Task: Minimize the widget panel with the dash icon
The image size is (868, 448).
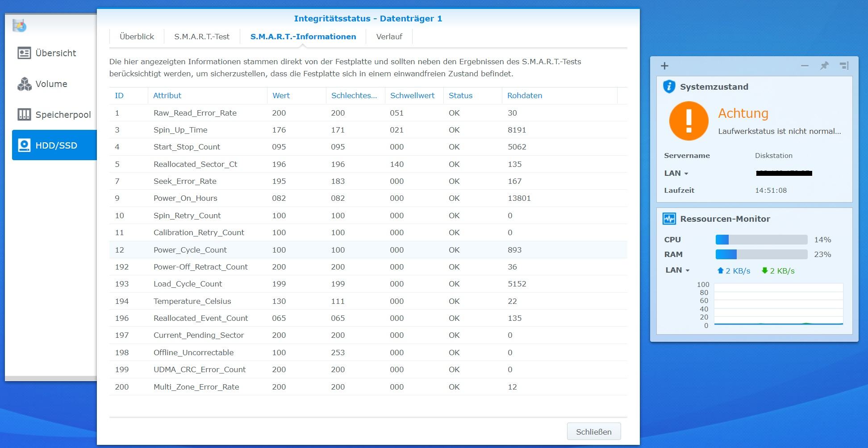Action: [x=805, y=66]
